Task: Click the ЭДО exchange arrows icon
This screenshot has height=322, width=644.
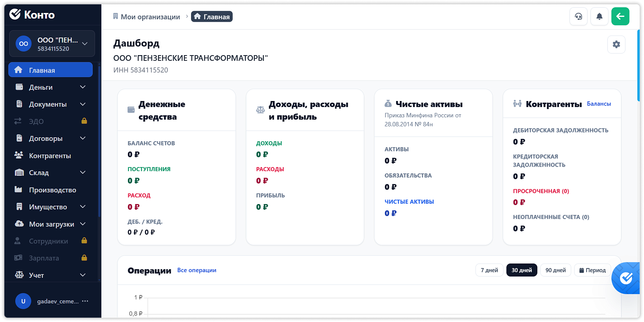Action: point(18,121)
